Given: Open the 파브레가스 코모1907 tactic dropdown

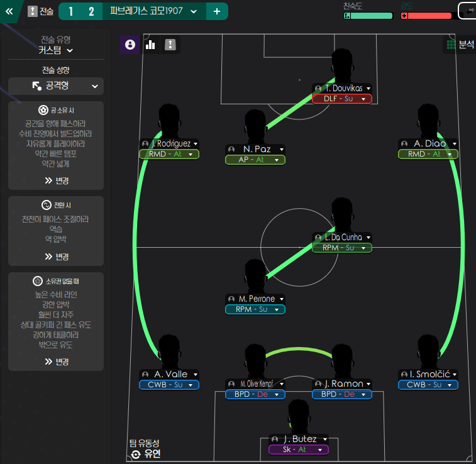Looking at the screenshot, I should (x=153, y=11).
